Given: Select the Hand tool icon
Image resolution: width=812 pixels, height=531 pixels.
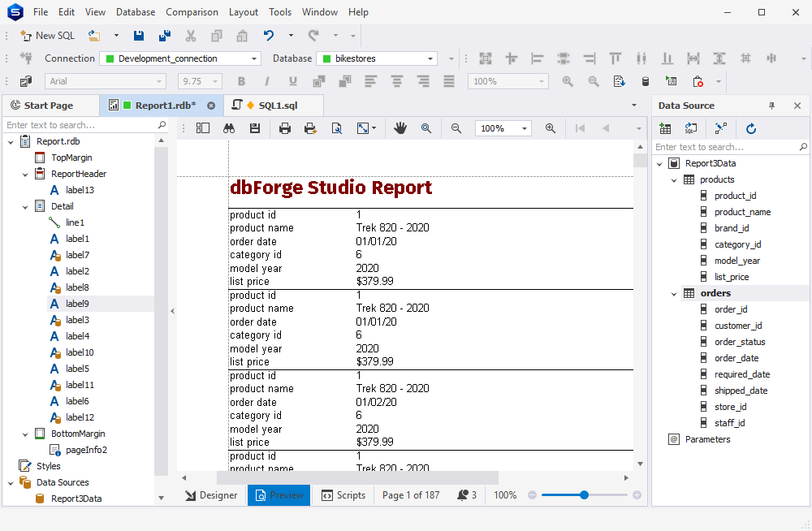Looking at the screenshot, I should click(400, 128).
